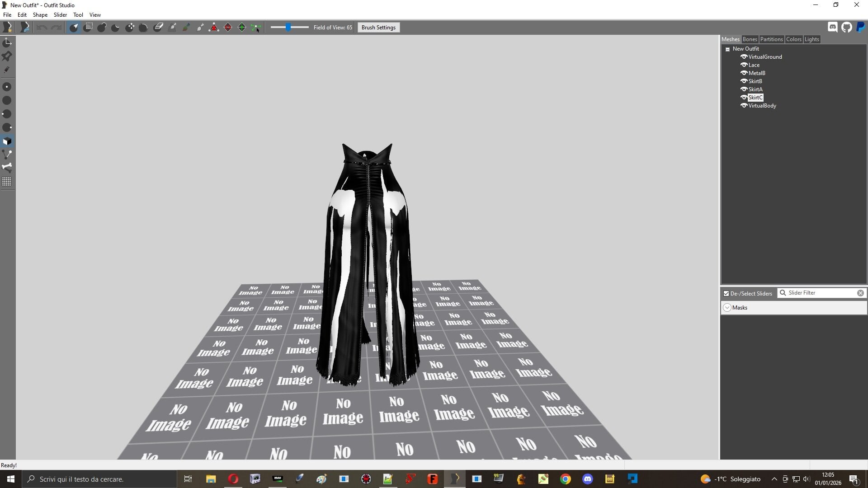Uncheck the De-/Select Sliders checkbox
Screen dimensions: 868x488
coord(726,294)
